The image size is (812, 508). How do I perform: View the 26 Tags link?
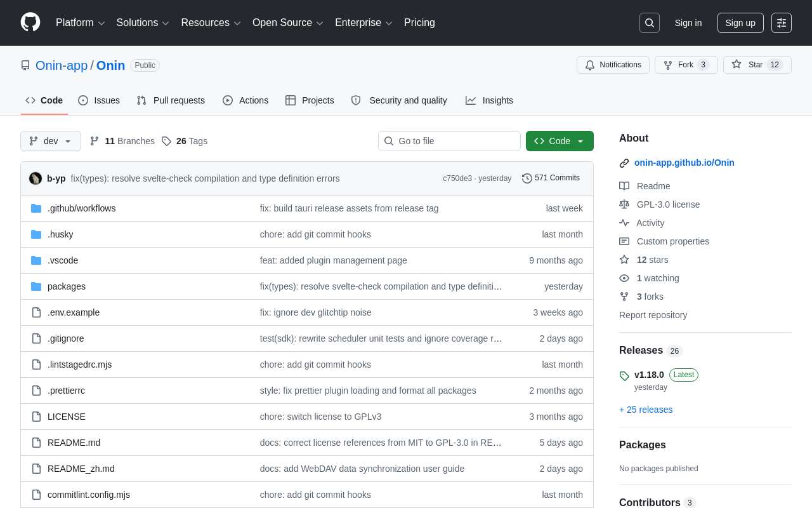pyautogui.click(x=185, y=141)
